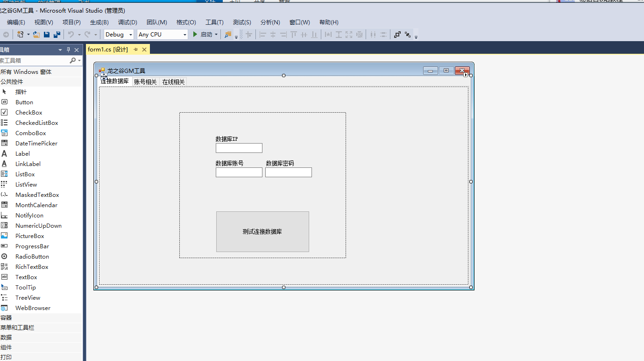Pin the form1.cs design tab
Image resolution: width=644 pixels, height=361 pixels.
(135, 49)
